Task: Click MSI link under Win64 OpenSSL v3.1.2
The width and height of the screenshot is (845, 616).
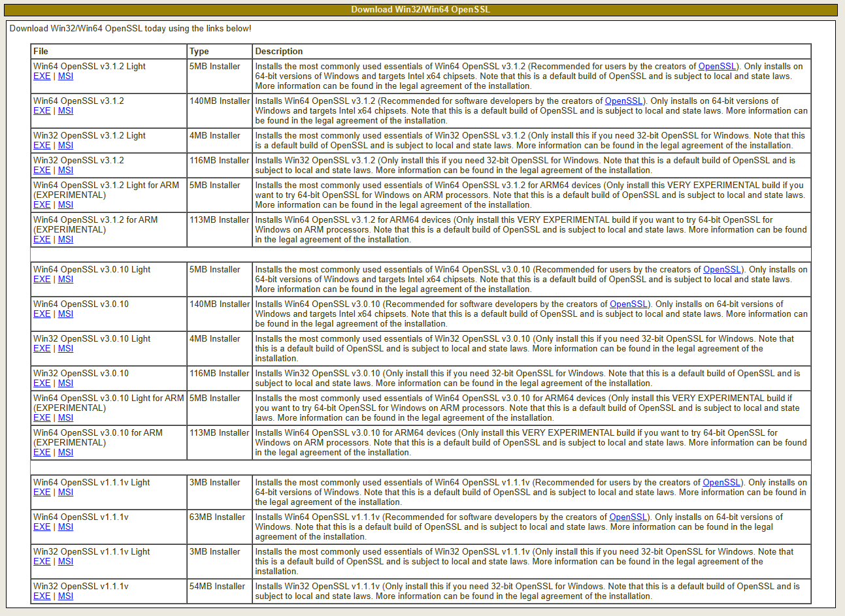Action: pyautogui.click(x=65, y=111)
